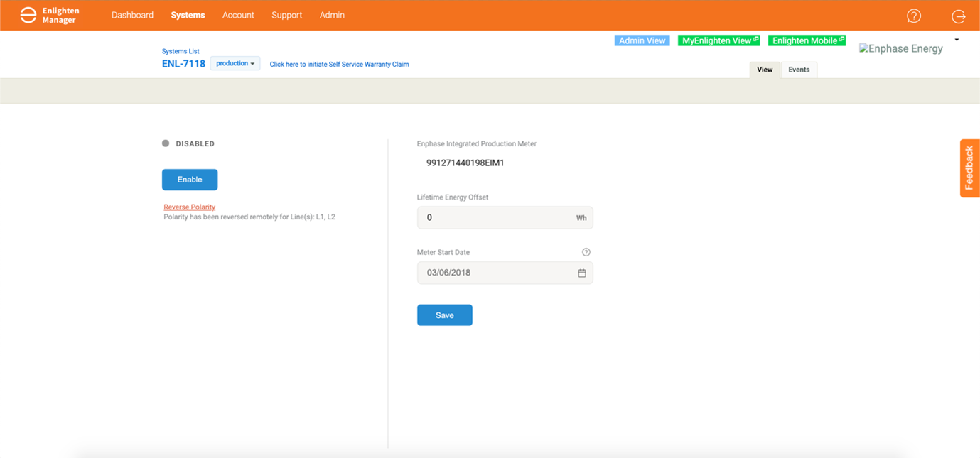This screenshot has width=980, height=458.
Task: Select meter serial 991271440198EIM1
Action: point(465,163)
